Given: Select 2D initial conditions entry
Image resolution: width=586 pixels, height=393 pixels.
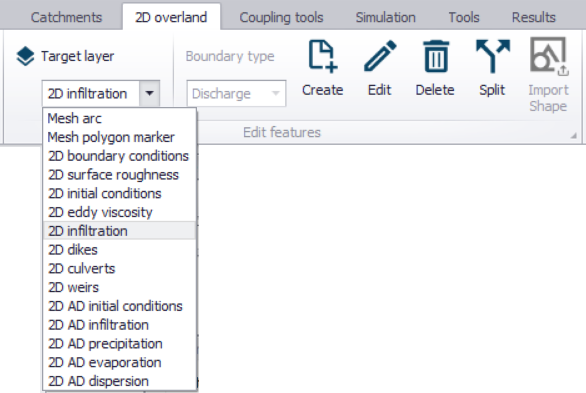Looking at the screenshot, I should point(120,193).
